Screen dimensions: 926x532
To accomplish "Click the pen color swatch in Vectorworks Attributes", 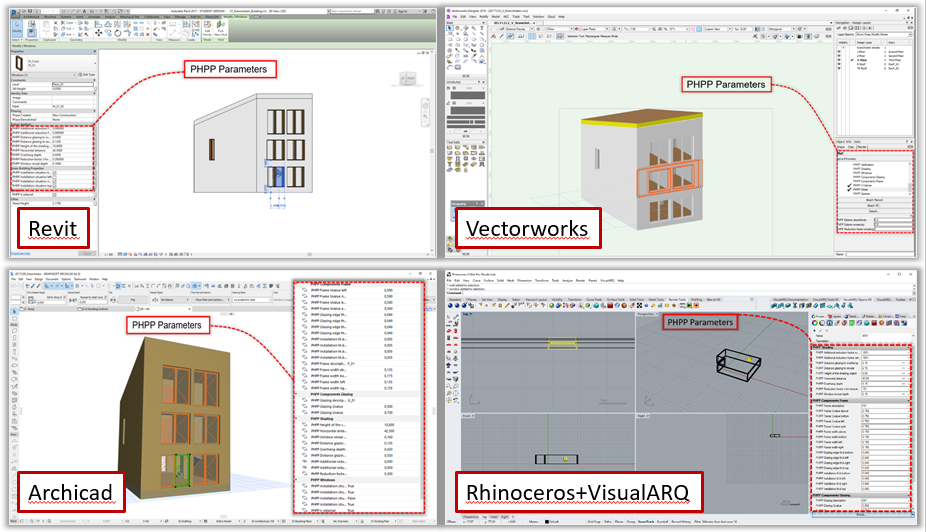I will (x=468, y=110).
